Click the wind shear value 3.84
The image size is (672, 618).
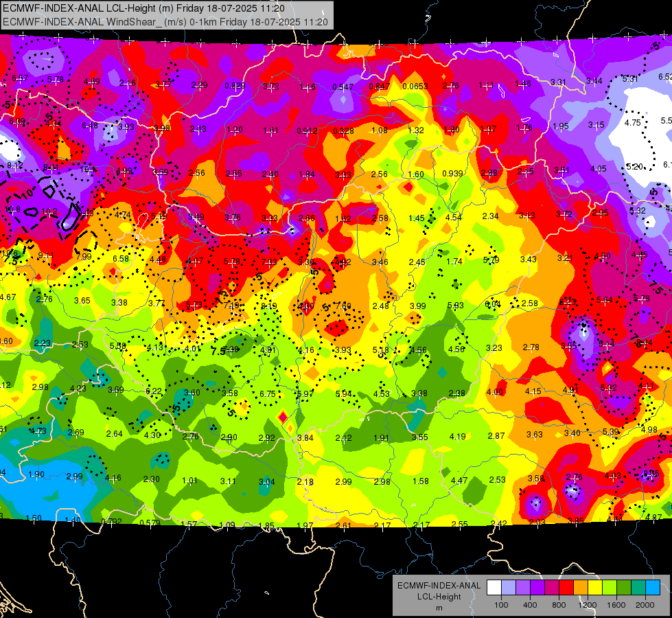point(305,437)
